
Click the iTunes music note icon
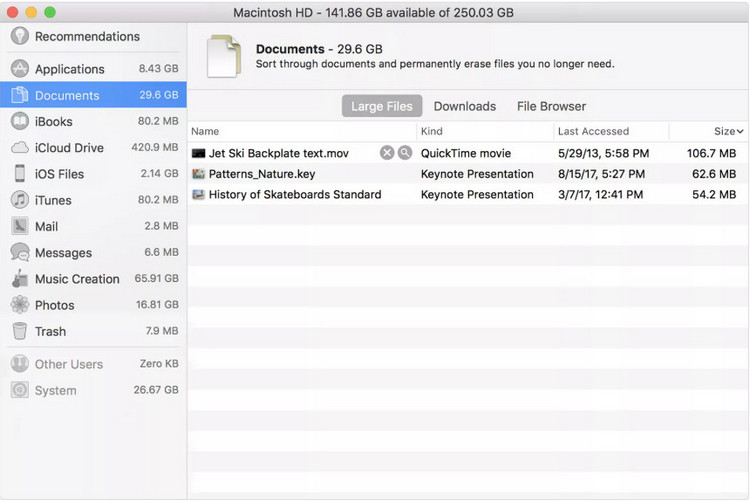click(20, 200)
